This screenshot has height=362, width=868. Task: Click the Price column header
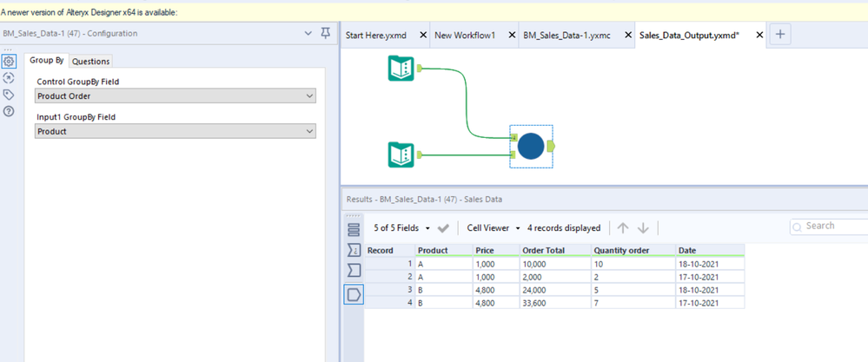click(496, 250)
